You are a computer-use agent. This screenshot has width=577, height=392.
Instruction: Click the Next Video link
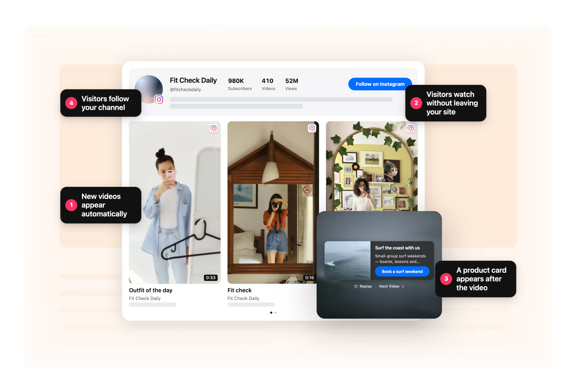(x=391, y=286)
